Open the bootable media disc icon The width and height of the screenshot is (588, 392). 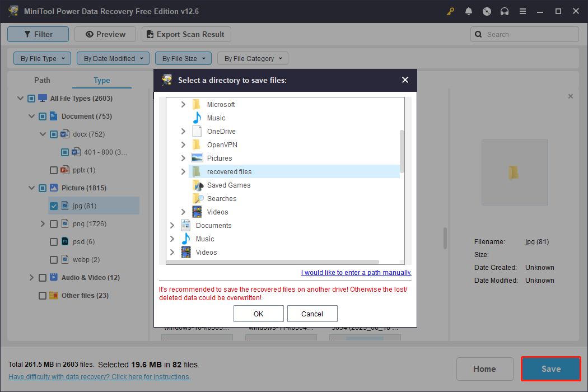(487, 11)
